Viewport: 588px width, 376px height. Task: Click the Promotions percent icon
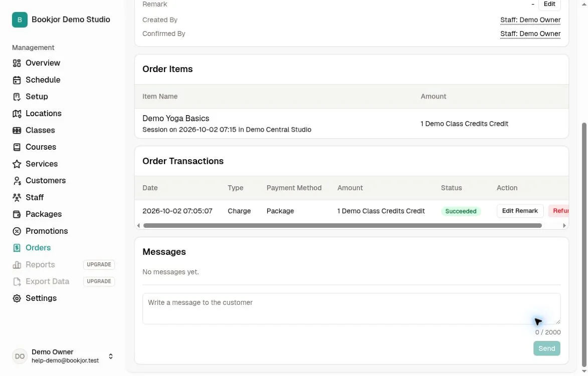[x=17, y=231]
